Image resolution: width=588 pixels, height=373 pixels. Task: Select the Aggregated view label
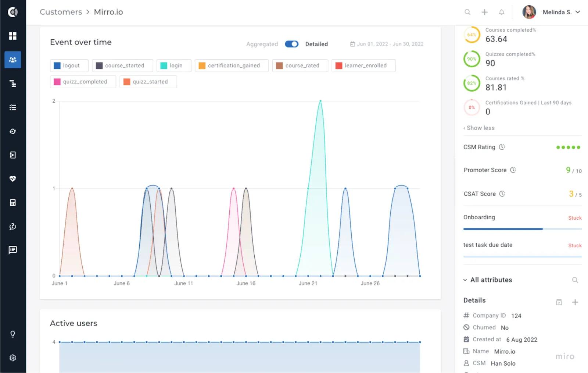[262, 44]
